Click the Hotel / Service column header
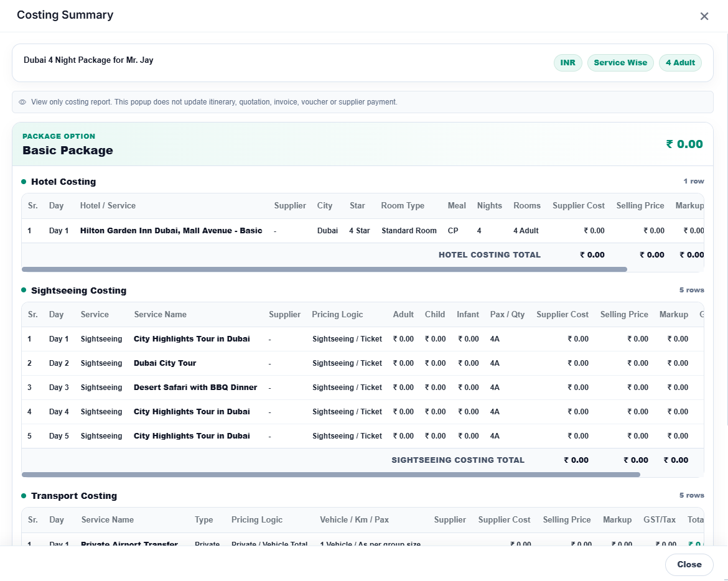This screenshot has width=728, height=581. (x=108, y=205)
